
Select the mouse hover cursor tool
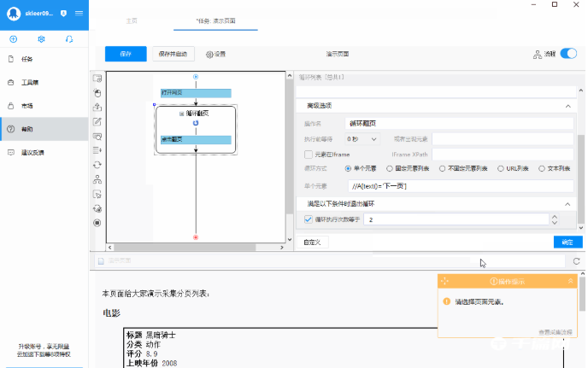pos(97,194)
